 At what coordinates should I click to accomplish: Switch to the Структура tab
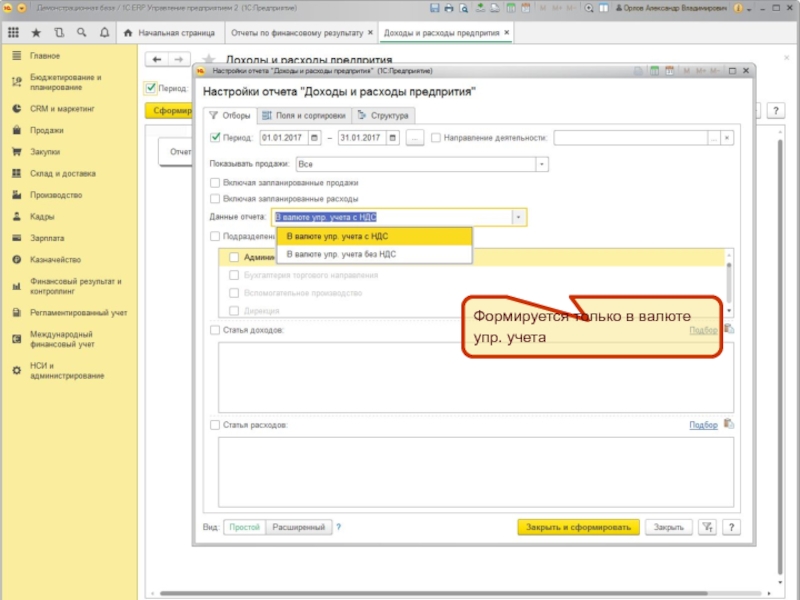[383, 115]
